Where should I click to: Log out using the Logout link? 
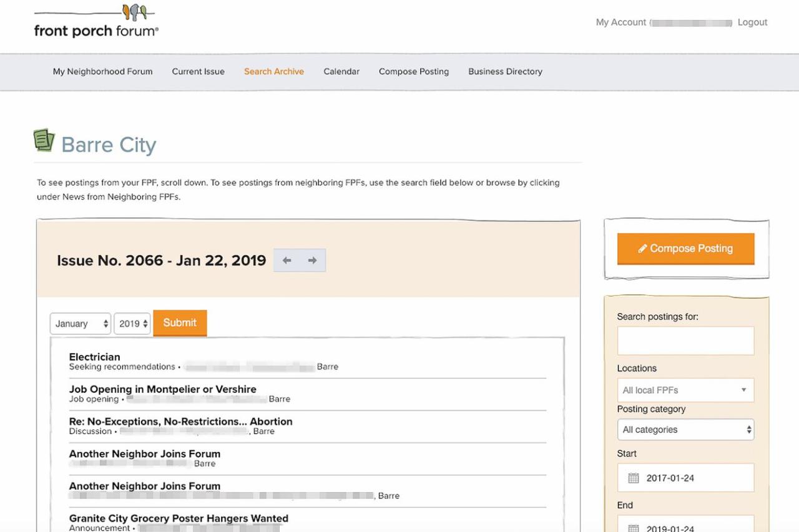click(752, 22)
